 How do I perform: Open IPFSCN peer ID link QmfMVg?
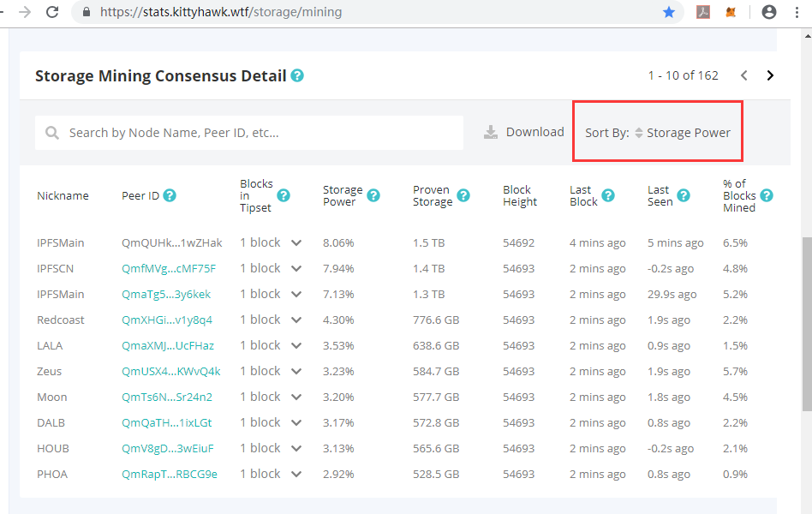169,268
